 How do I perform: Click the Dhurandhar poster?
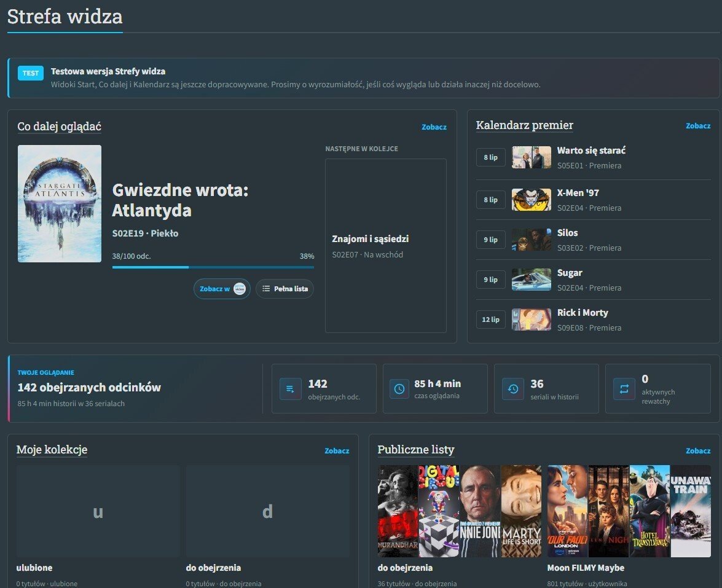tap(398, 511)
